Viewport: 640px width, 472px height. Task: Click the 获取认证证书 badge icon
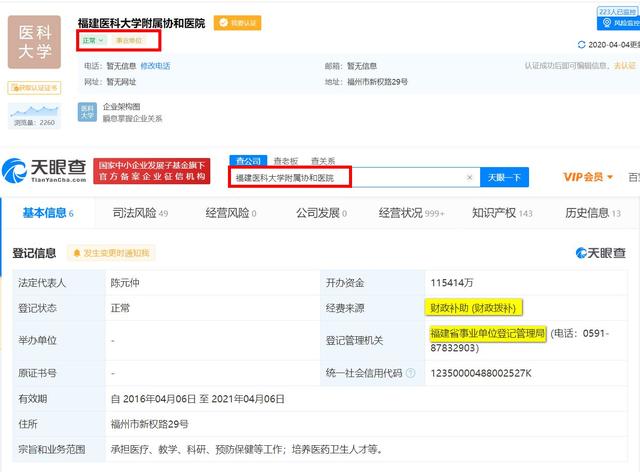point(33,88)
